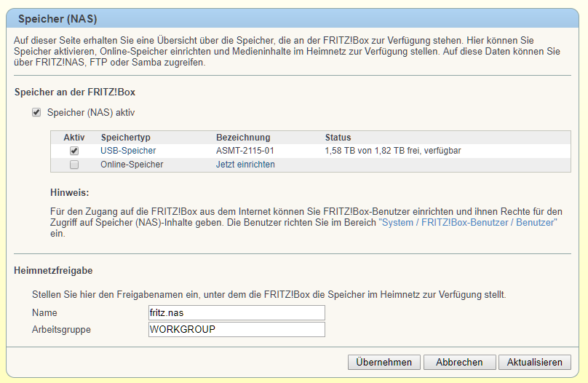
Task: Refresh the page with Aktualisieren
Action: coord(534,362)
